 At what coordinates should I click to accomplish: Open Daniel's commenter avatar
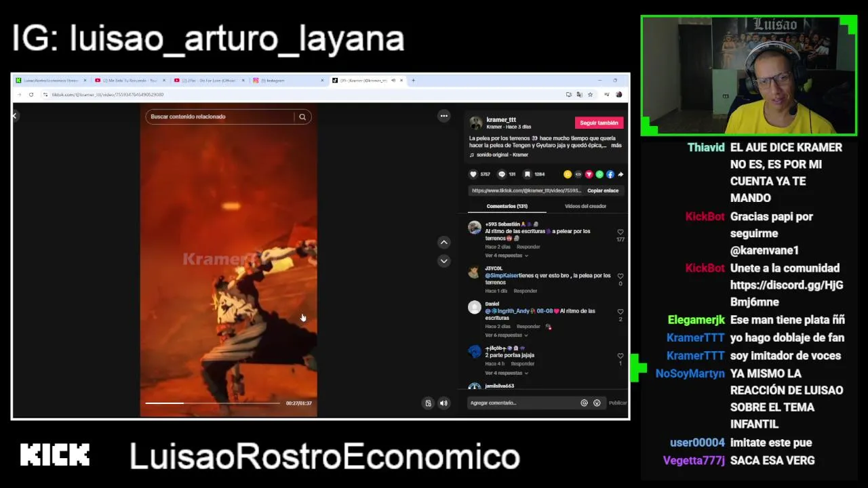point(475,307)
